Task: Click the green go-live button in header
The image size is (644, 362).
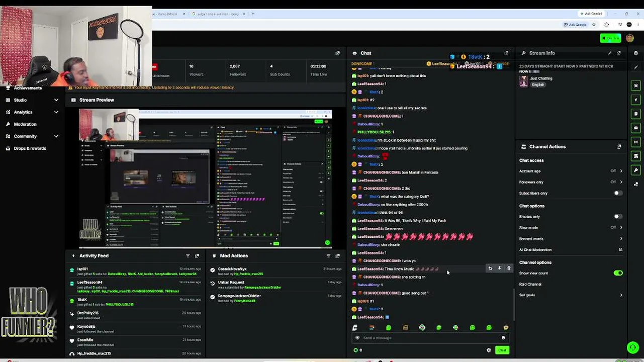Action: [x=610, y=38]
